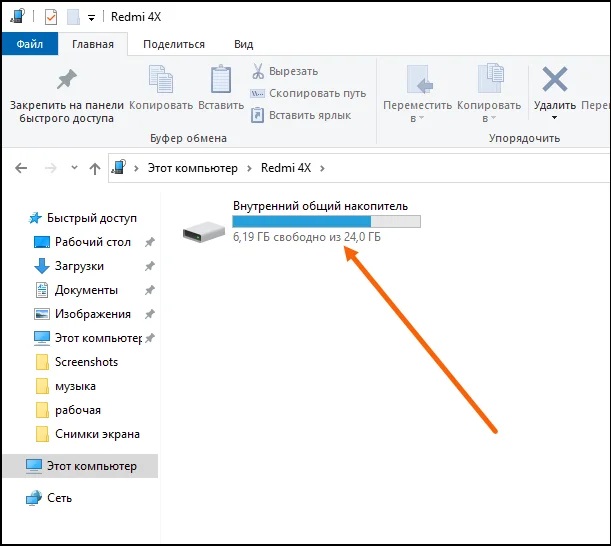This screenshot has height=546, width=611.
Task: Click the Network icon in the sidebar
Action: click(34, 498)
